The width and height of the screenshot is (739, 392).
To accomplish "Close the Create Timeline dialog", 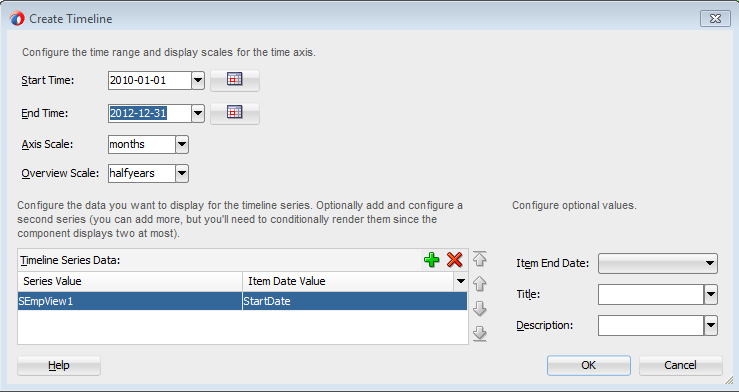I will [715, 19].
